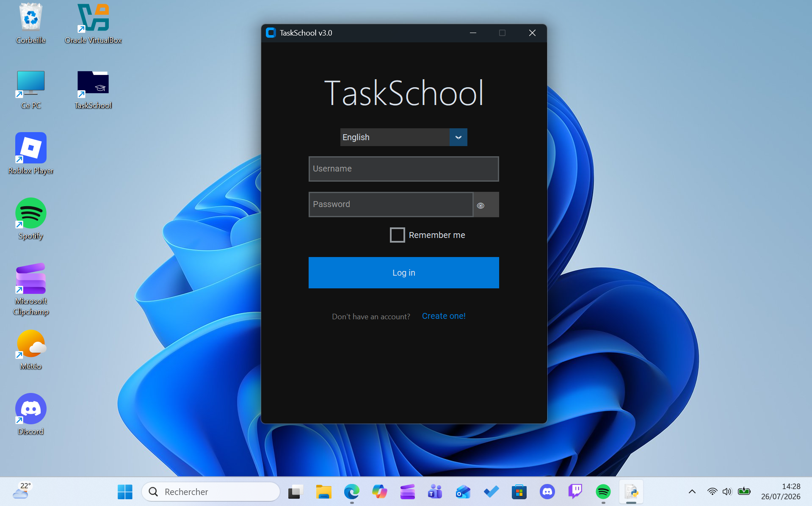Open Task View from the taskbar
812x506 pixels.
tap(296, 492)
